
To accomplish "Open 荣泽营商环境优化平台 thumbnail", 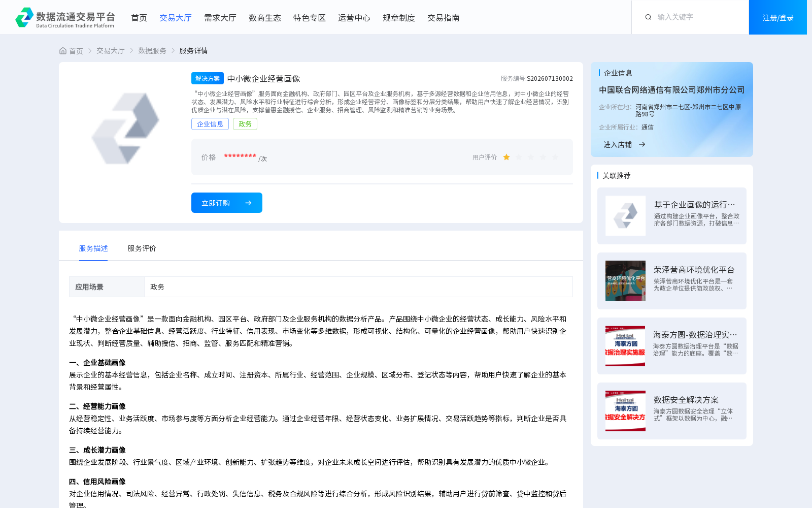I will [x=625, y=281].
